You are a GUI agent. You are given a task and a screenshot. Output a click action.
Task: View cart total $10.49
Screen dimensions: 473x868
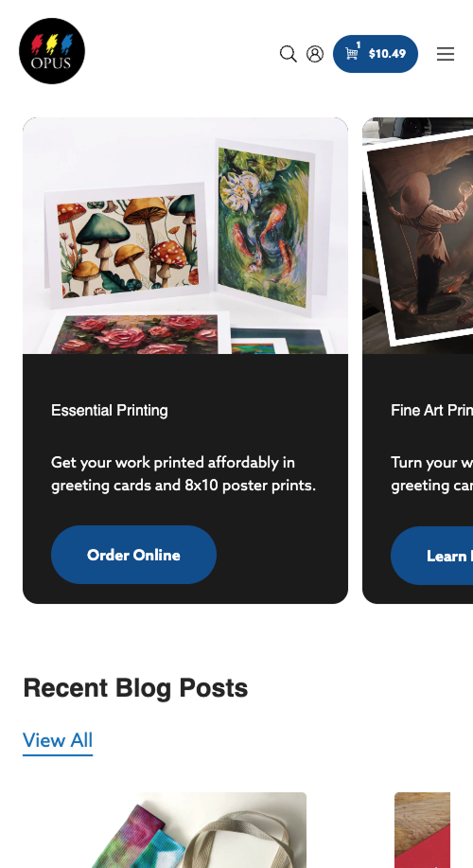click(387, 54)
